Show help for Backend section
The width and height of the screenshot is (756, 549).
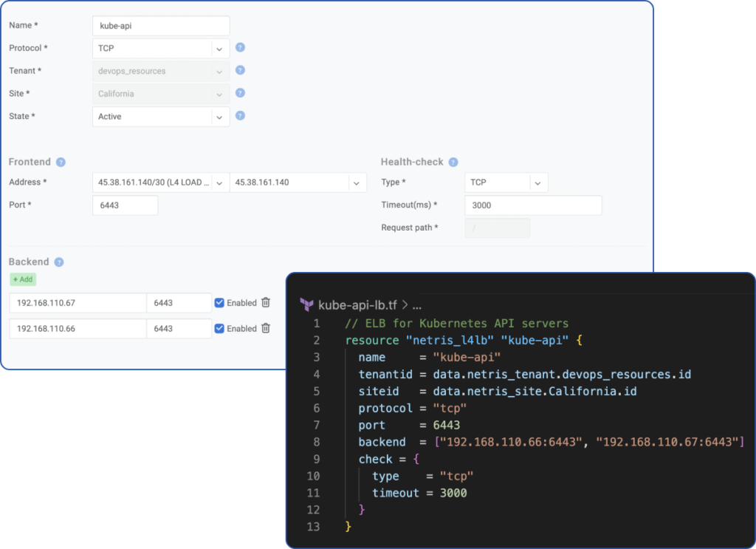click(59, 262)
